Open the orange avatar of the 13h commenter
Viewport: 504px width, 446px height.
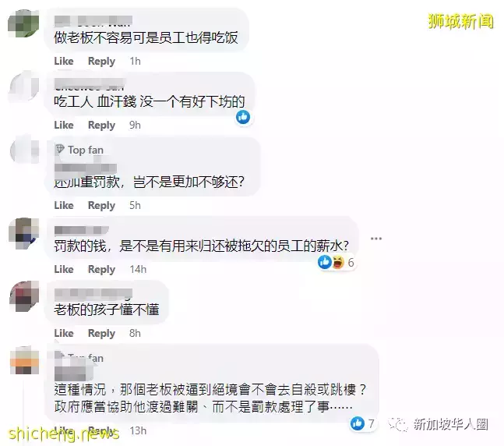pyautogui.click(x=24, y=360)
